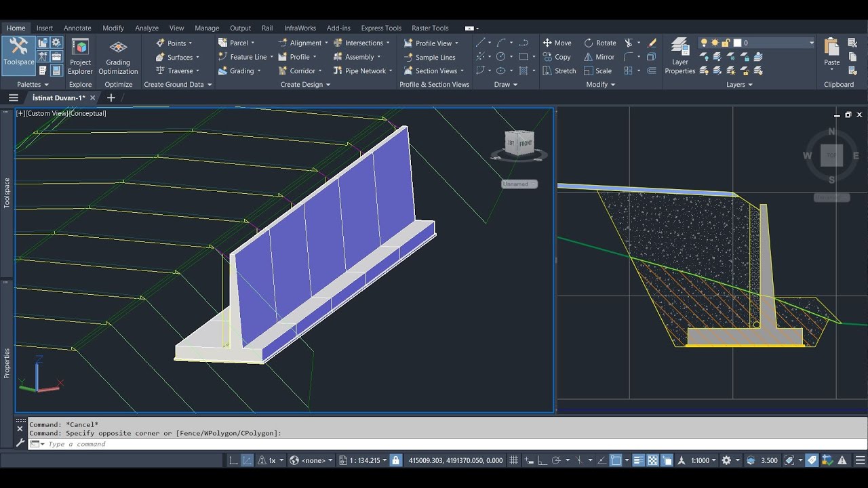868x488 pixels.
Task: Toggle the layer lock in layer dropdown
Action: [726, 43]
